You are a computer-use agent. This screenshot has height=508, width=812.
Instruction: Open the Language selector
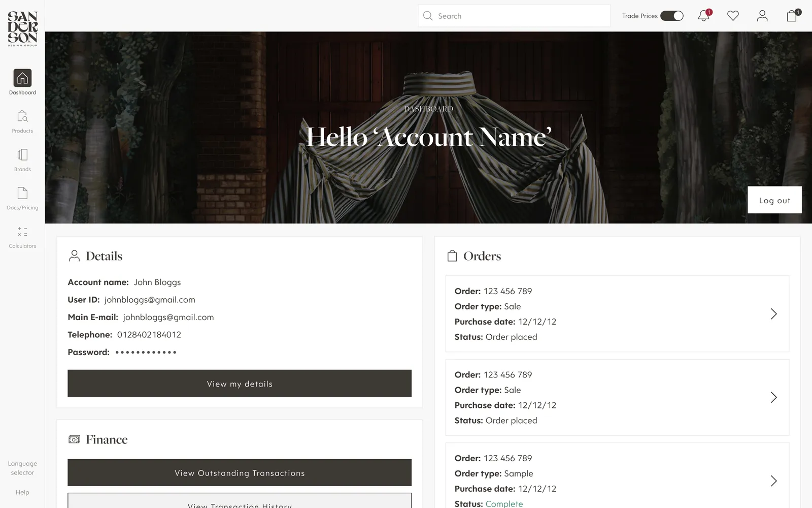coord(22,468)
